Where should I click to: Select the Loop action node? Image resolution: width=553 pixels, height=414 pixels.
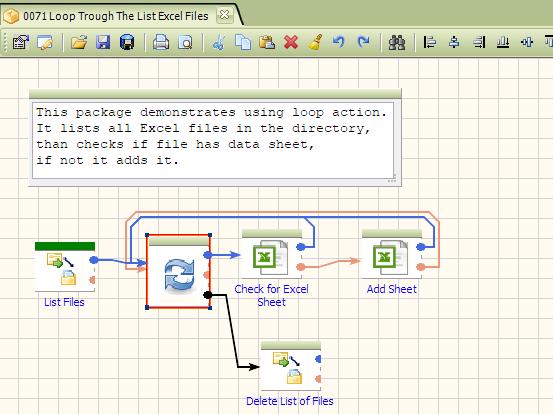[179, 272]
